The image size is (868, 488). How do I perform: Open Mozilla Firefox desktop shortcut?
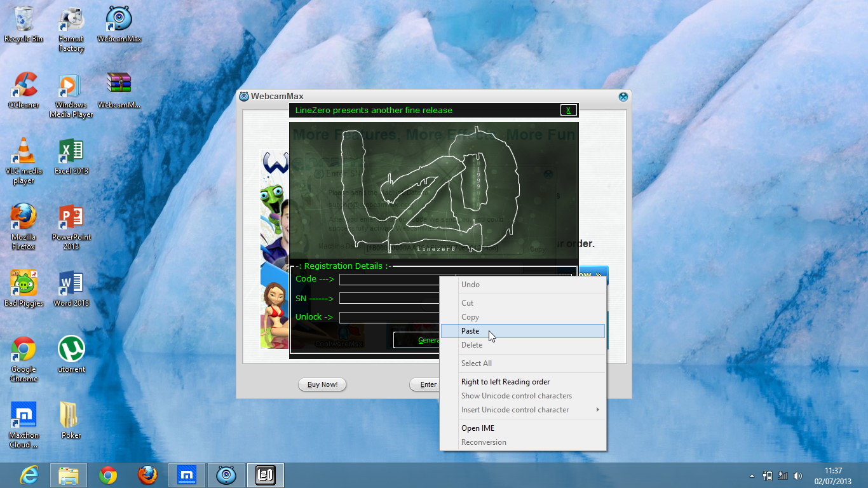point(24,227)
